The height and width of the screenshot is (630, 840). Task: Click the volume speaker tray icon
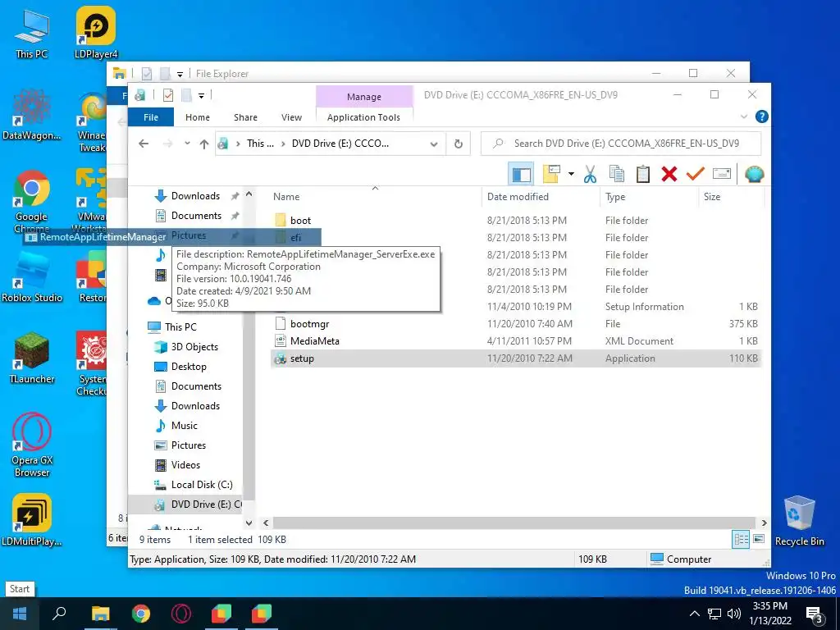pyautogui.click(x=734, y=614)
